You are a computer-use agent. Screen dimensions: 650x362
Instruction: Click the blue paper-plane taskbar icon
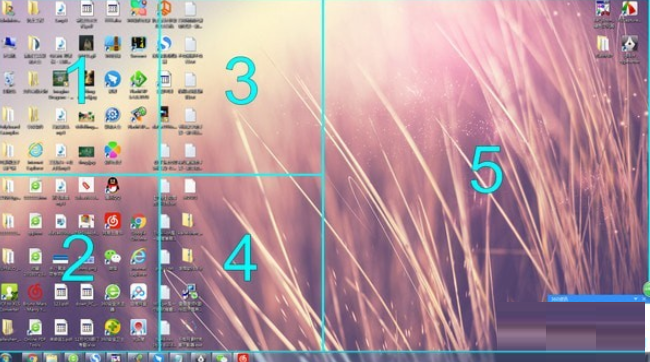(x=158, y=358)
